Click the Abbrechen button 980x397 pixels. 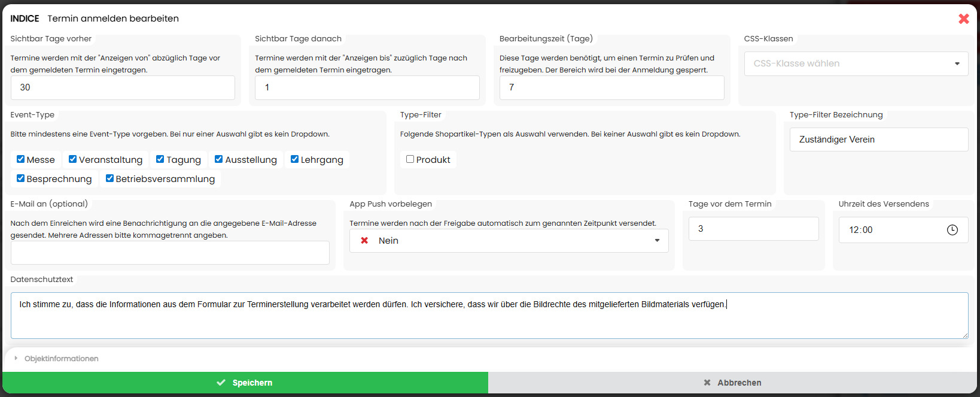[732, 383]
